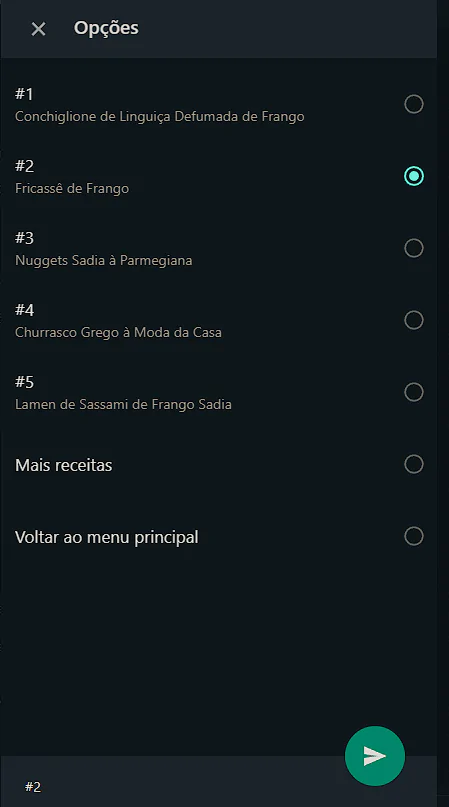Send the selected option with the green arrow
Image resolution: width=449 pixels, height=807 pixels.
pos(375,756)
